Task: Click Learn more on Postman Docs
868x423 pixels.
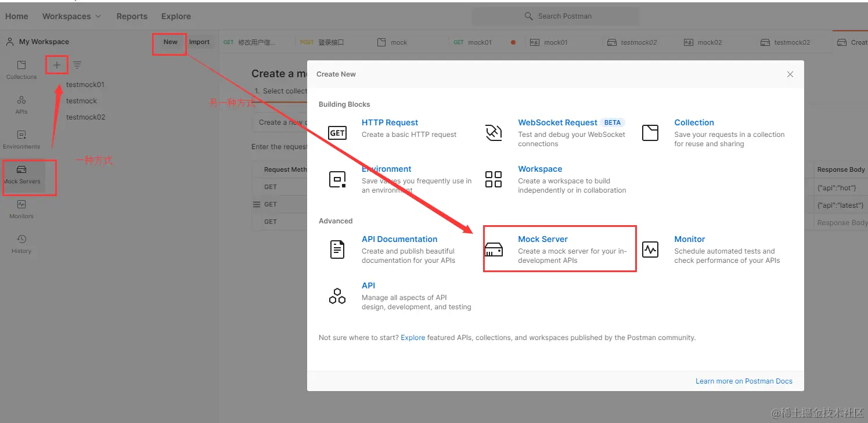Action: (x=744, y=381)
